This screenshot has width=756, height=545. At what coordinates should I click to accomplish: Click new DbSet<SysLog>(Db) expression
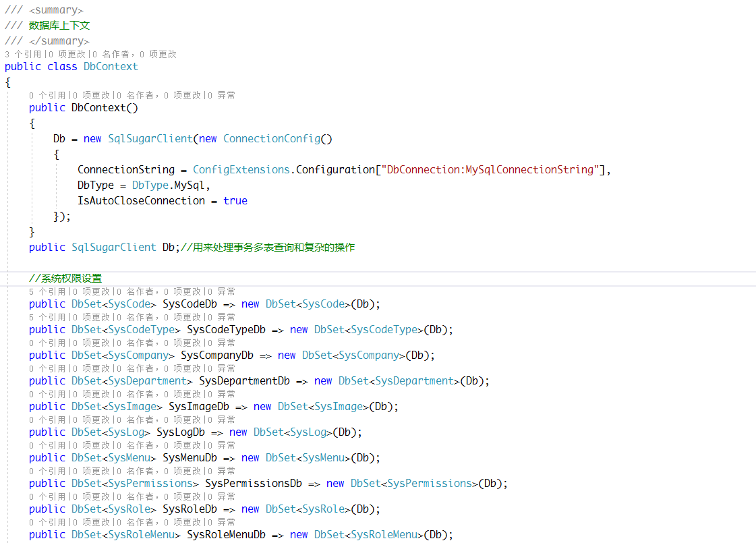tap(293, 432)
